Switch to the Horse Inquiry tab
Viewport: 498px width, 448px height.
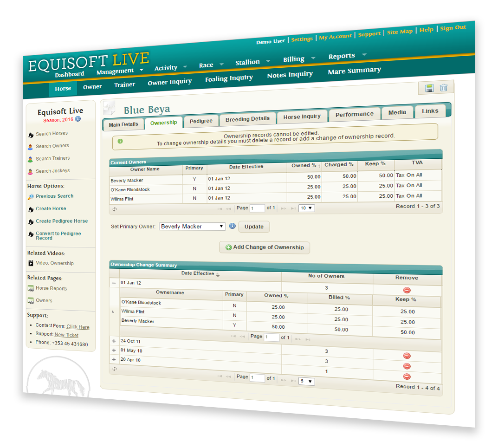[302, 117]
